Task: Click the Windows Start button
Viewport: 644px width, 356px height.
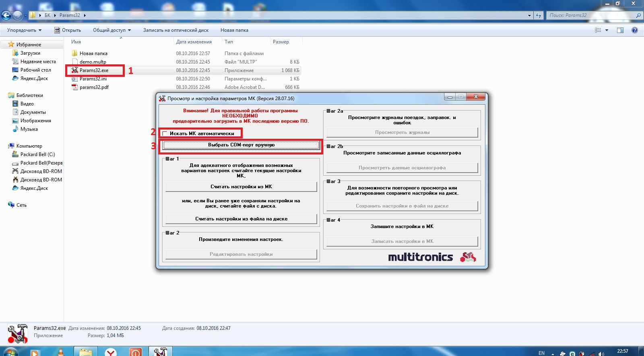Action: click(10, 352)
